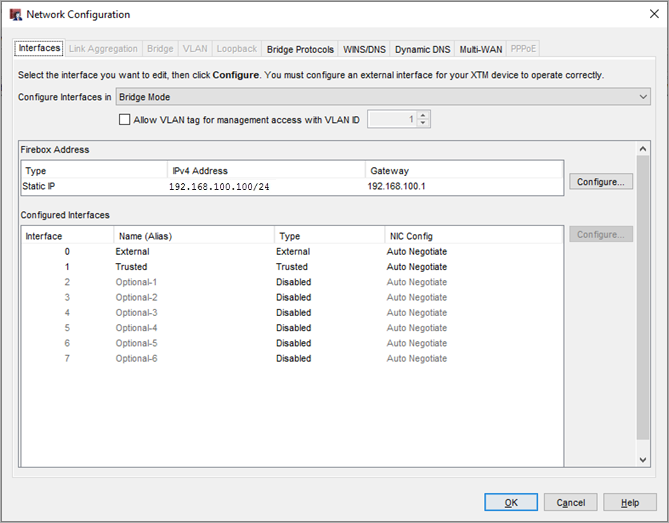This screenshot has width=669, height=523.
Task: Enable Allow VLAN tag for management access
Action: 125,119
